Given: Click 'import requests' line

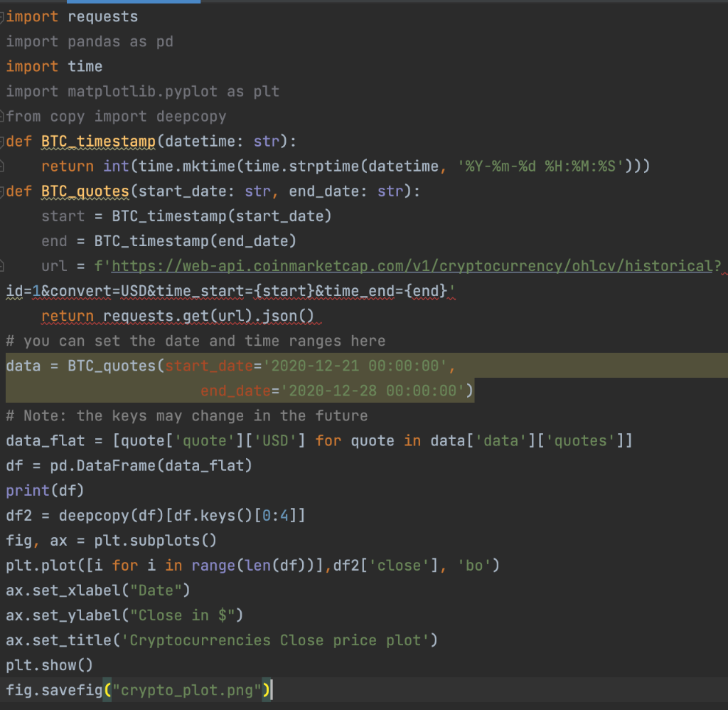Looking at the screenshot, I should click(x=72, y=17).
